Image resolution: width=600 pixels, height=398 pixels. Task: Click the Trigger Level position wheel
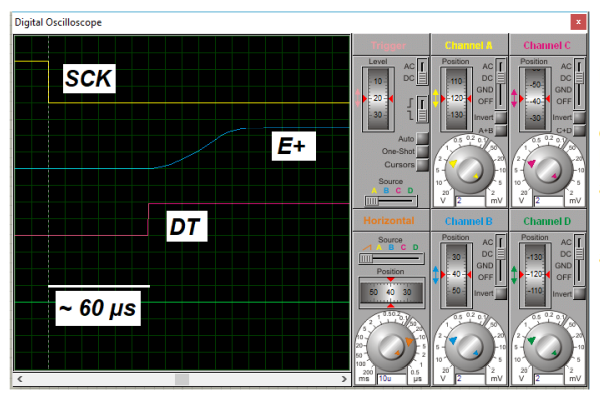378,99
